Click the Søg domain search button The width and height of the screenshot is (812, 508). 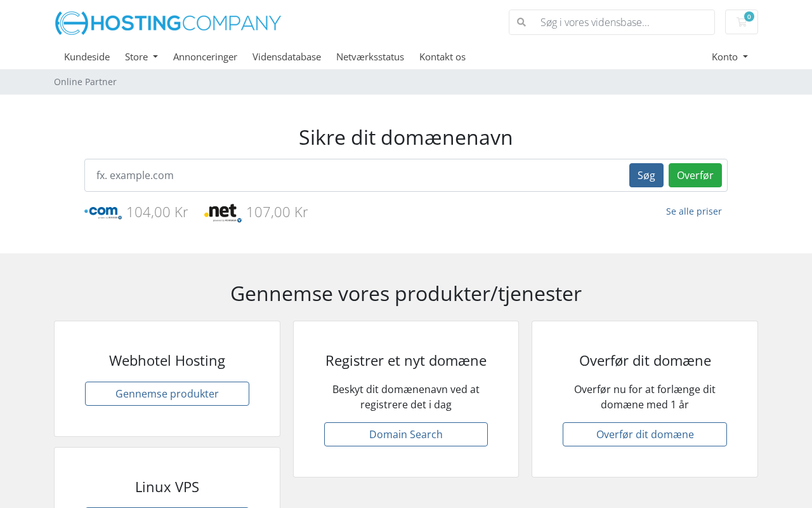point(646,175)
